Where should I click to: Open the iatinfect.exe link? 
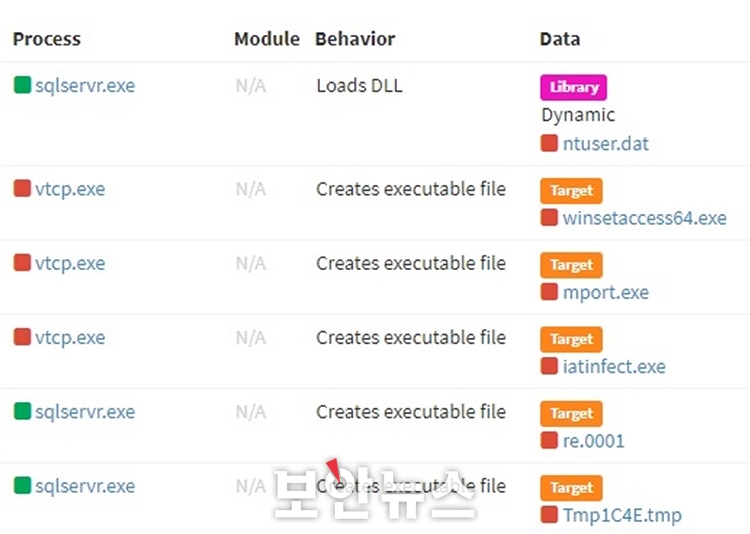pos(614,367)
